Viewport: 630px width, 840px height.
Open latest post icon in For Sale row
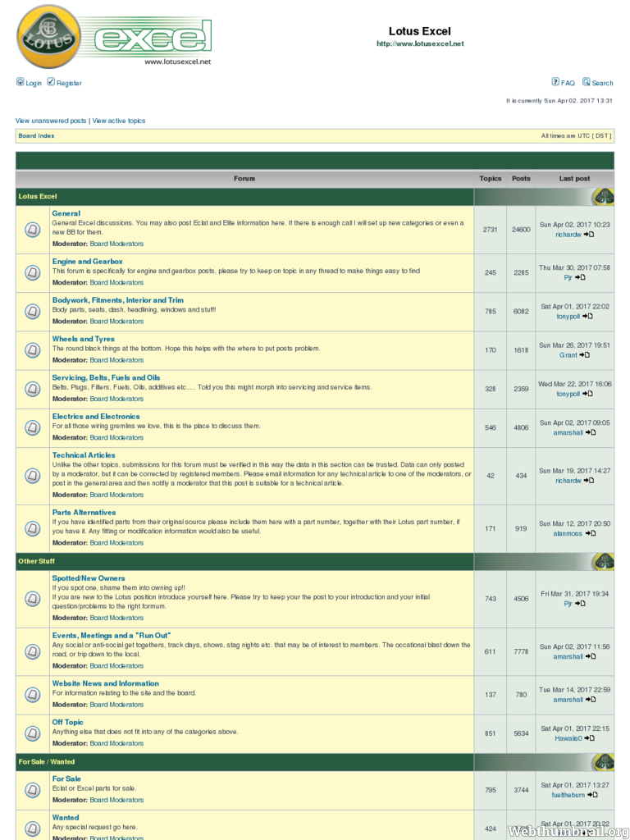[592, 795]
